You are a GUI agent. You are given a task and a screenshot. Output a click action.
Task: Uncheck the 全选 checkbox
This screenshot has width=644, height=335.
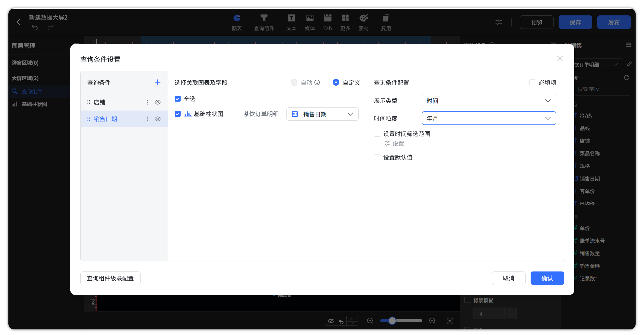pyautogui.click(x=178, y=99)
